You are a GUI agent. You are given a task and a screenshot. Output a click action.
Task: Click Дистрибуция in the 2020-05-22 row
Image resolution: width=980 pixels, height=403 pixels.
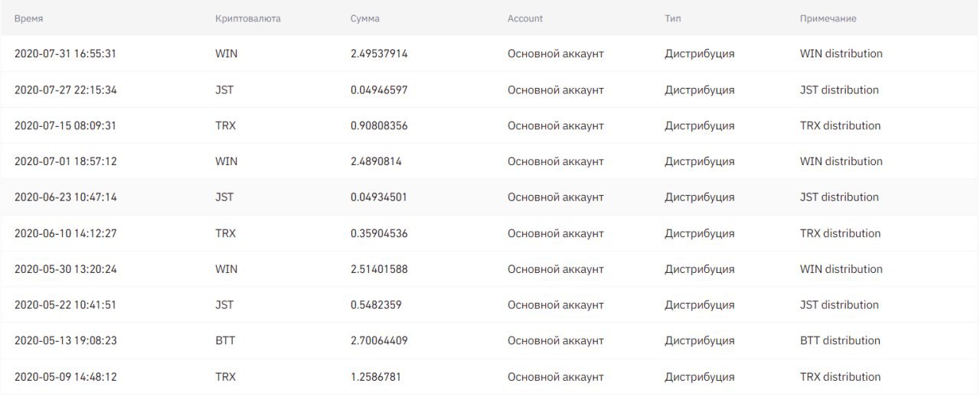click(x=700, y=305)
